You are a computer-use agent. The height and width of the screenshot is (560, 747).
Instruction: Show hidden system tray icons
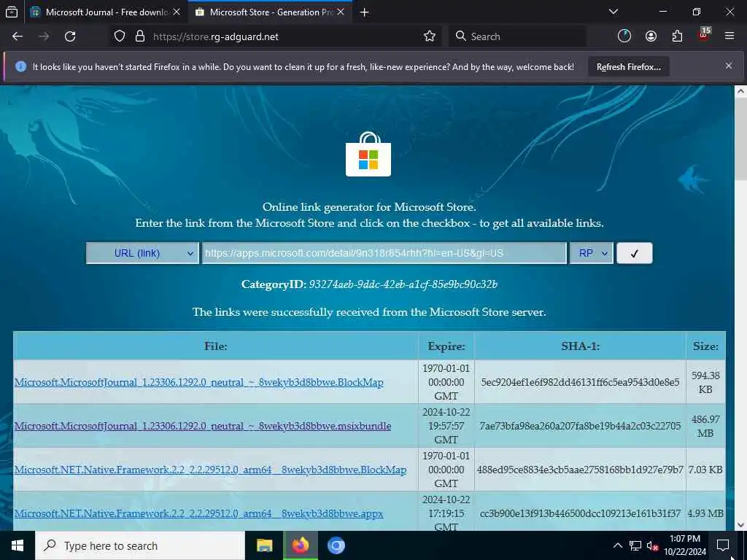(617, 545)
